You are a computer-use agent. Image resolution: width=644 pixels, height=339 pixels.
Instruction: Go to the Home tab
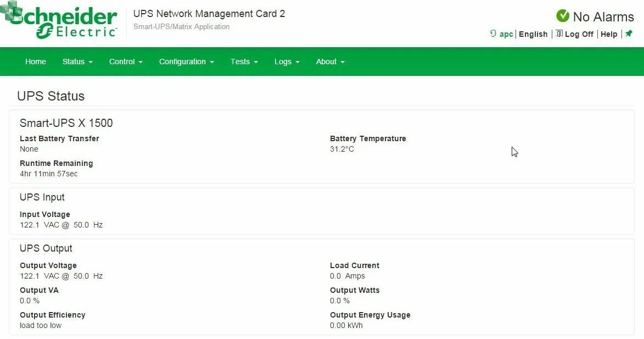pyautogui.click(x=36, y=62)
